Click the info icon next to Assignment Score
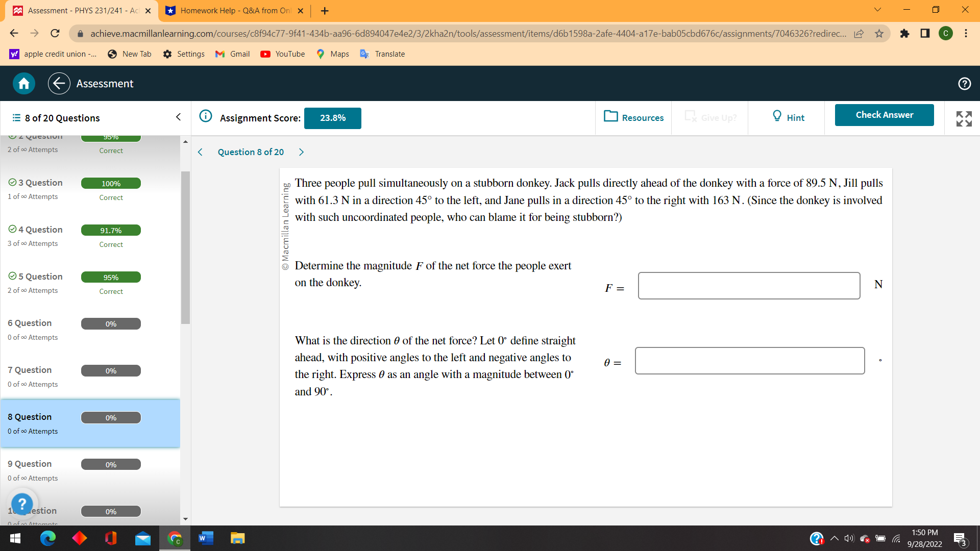Image resolution: width=980 pixels, height=551 pixels. (206, 116)
